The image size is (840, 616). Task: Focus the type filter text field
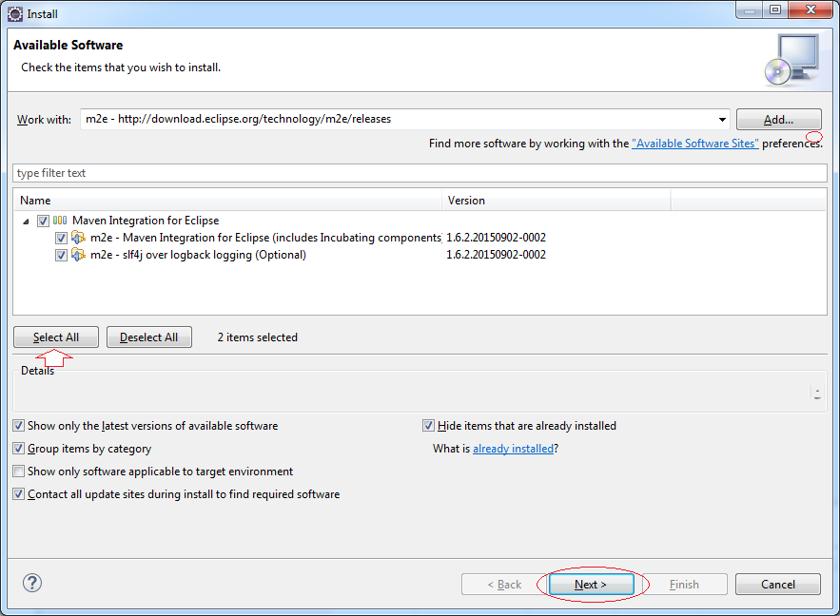pyautogui.click(x=420, y=173)
